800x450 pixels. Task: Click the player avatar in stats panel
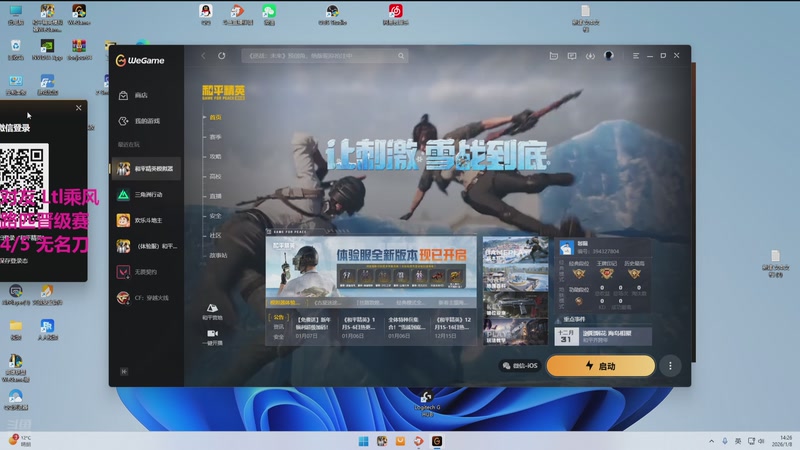click(566, 247)
